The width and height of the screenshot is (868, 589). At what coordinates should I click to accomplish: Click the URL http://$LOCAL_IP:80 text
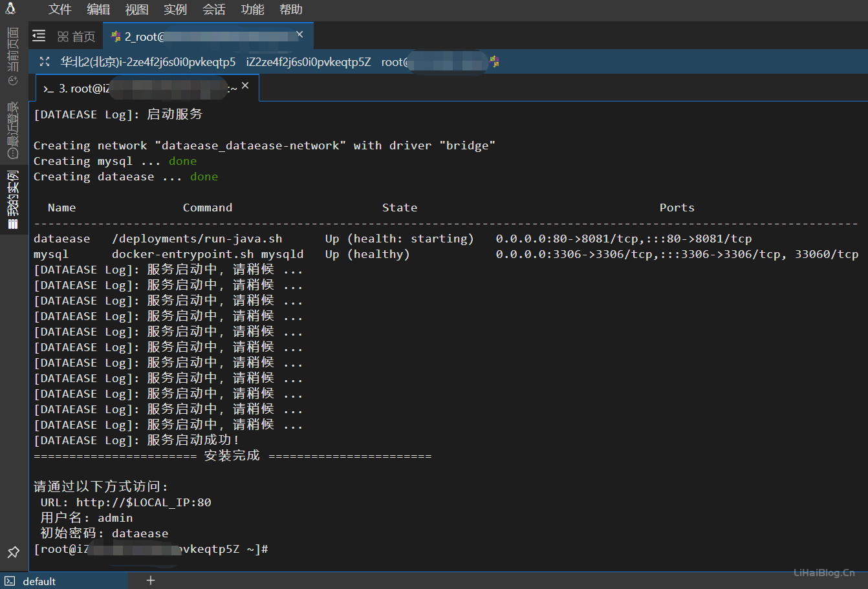pyautogui.click(x=144, y=502)
